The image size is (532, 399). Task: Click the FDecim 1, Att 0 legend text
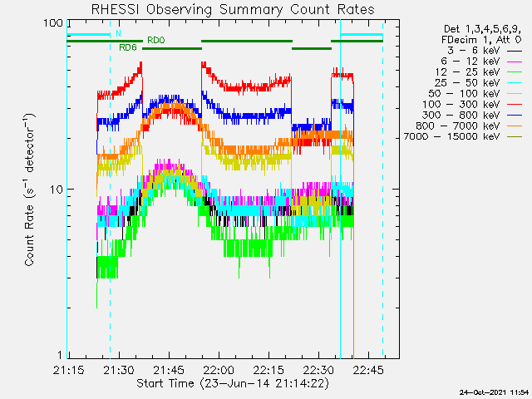[481, 40]
